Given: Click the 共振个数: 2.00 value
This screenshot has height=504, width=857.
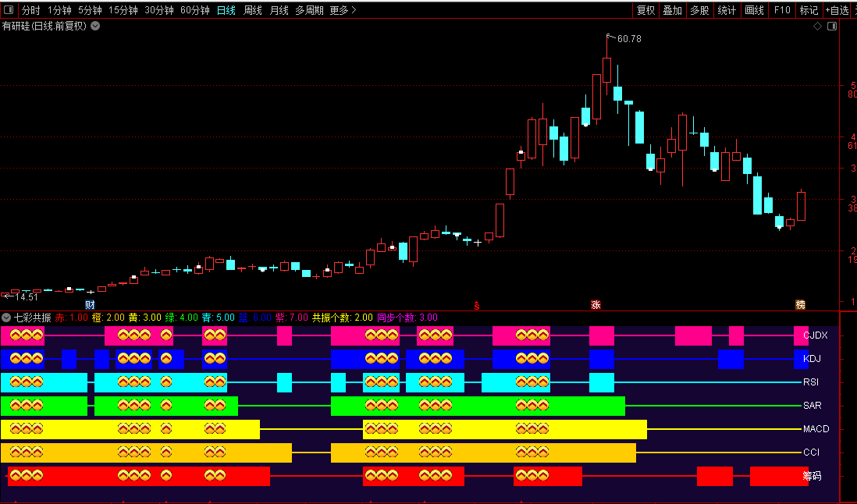Looking at the screenshot, I should pyautogui.click(x=342, y=318).
